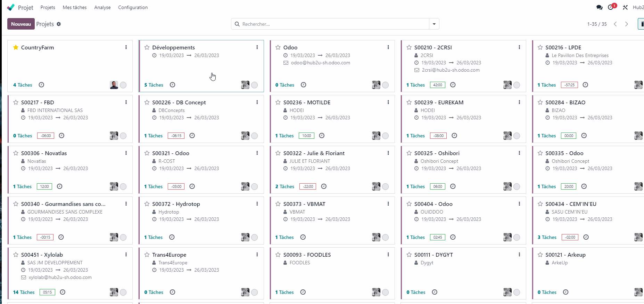Set status circle on S00239 - EUREKAM card
This screenshot has height=304, width=644.
517,136
